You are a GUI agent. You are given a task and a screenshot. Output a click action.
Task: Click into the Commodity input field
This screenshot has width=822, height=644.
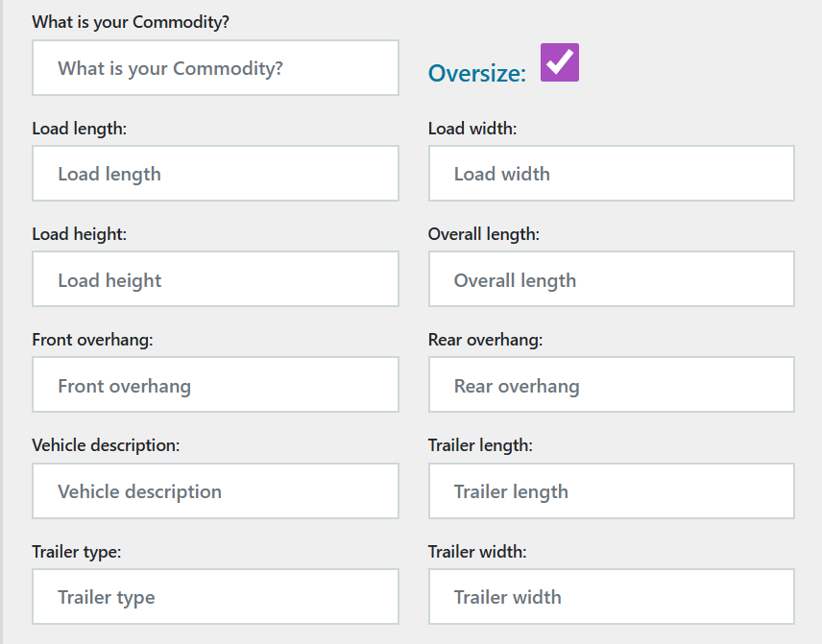215,68
